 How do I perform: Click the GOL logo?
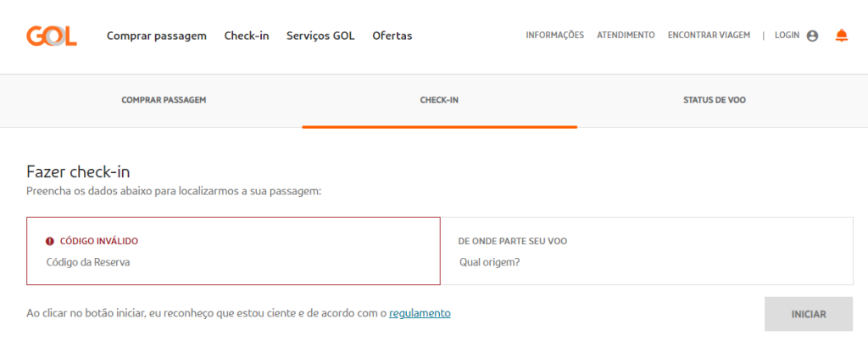pos(51,36)
